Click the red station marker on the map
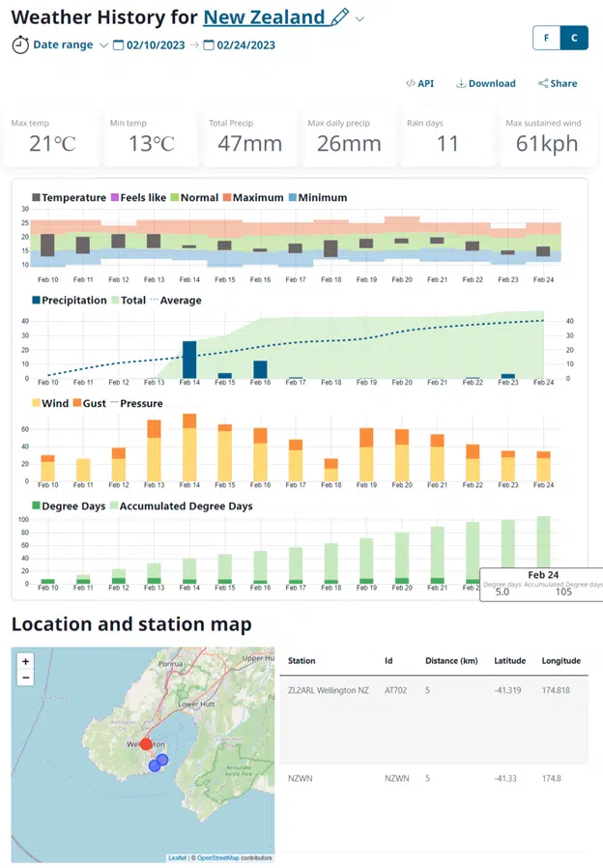 [x=146, y=744]
